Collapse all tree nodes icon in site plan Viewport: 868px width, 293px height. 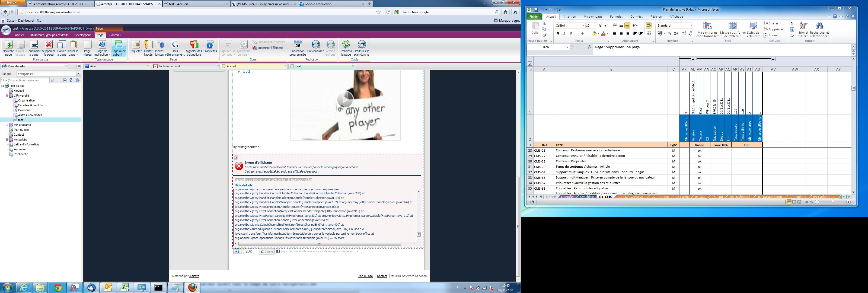pyautogui.click(x=65, y=80)
